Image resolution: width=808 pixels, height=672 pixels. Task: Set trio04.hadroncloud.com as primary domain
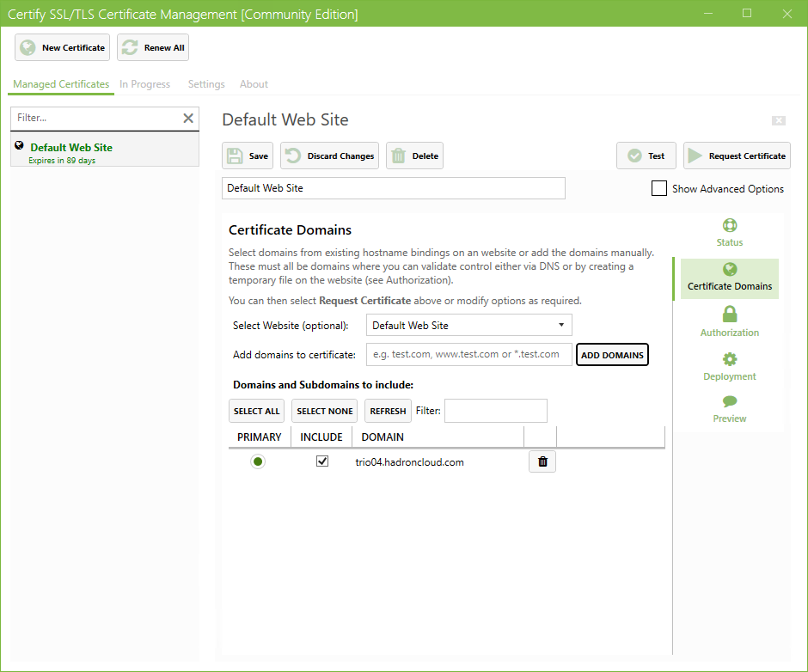coord(258,461)
